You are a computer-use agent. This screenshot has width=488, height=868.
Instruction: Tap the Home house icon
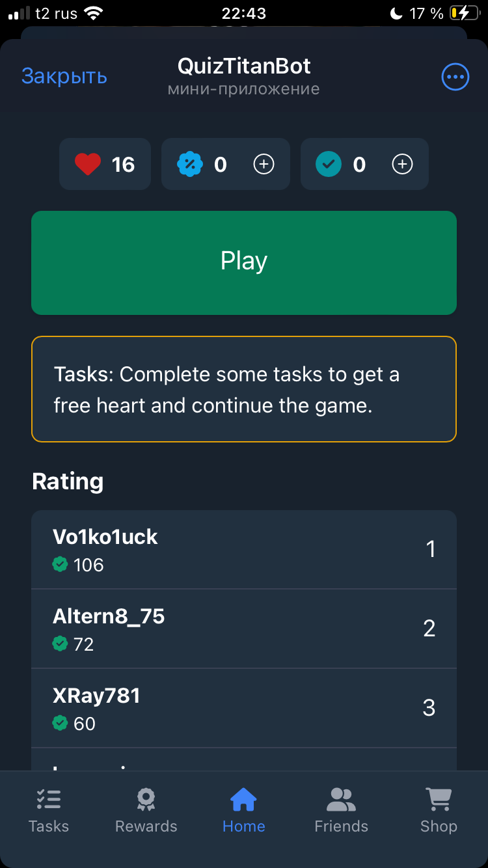tap(243, 799)
